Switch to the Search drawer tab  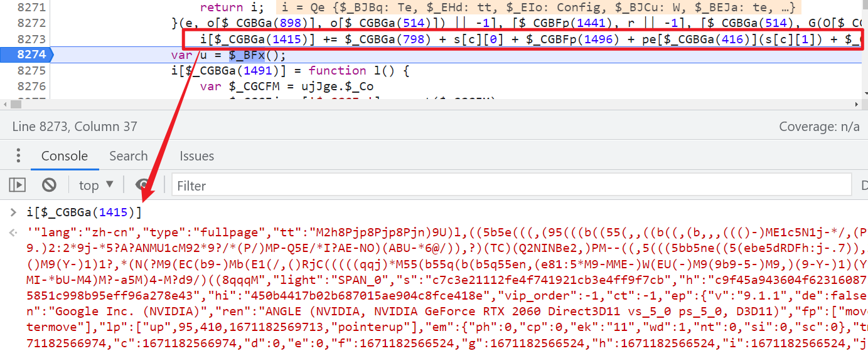129,156
